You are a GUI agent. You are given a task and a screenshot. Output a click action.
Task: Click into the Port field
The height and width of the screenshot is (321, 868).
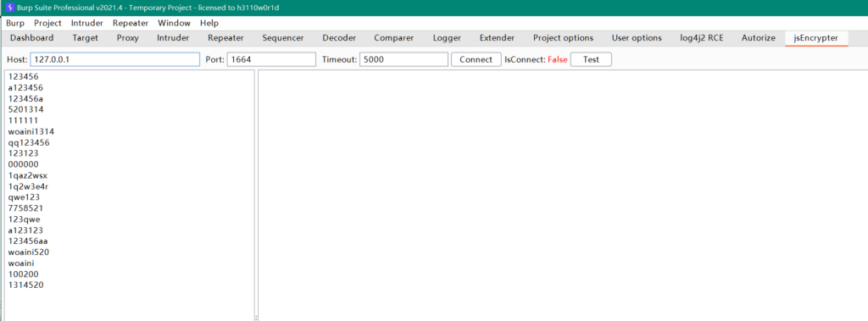[271, 60]
